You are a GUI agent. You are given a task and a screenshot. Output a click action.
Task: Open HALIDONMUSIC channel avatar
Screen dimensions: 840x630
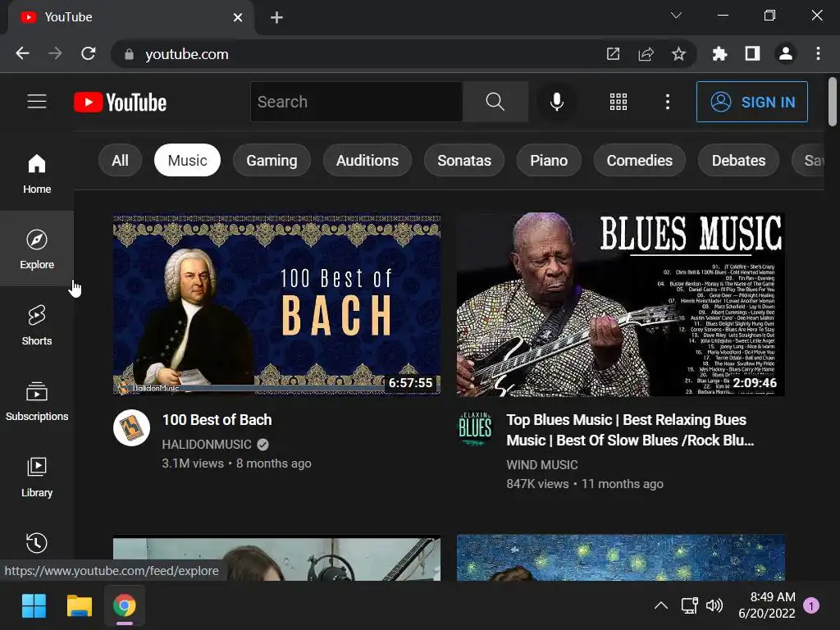point(132,427)
